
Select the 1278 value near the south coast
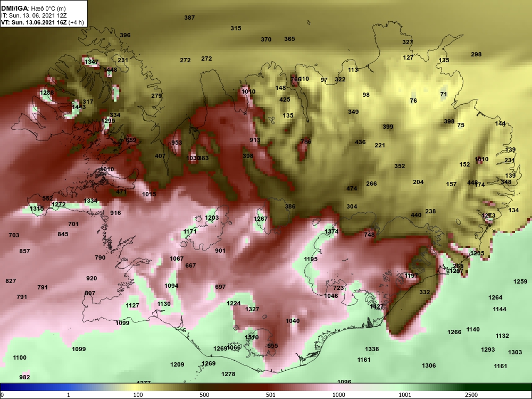tap(228, 374)
